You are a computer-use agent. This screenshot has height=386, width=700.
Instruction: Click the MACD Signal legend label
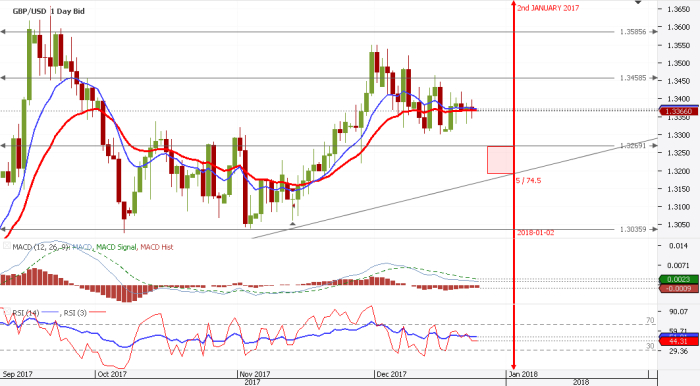[116, 247]
